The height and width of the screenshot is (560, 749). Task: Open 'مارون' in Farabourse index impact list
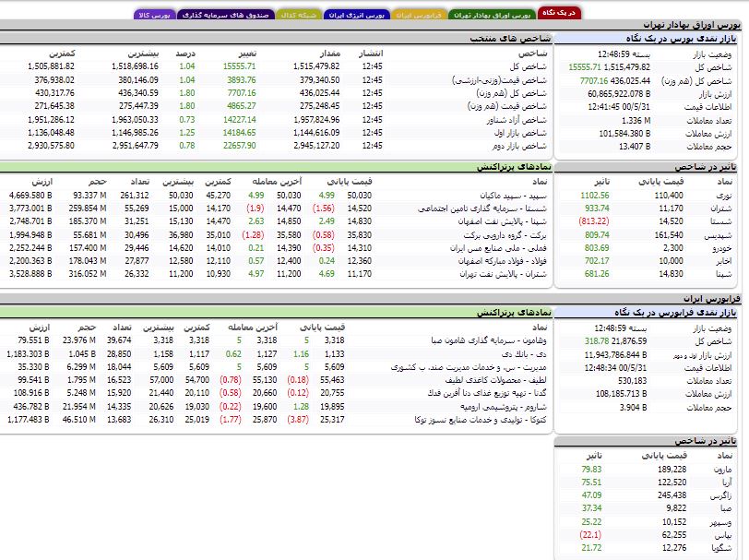point(722,470)
